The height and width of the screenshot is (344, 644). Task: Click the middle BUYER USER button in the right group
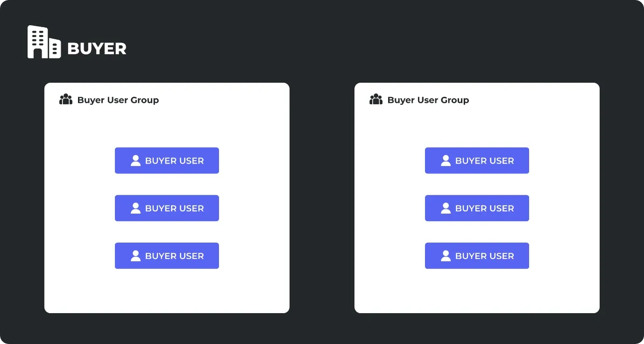point(477,208)
